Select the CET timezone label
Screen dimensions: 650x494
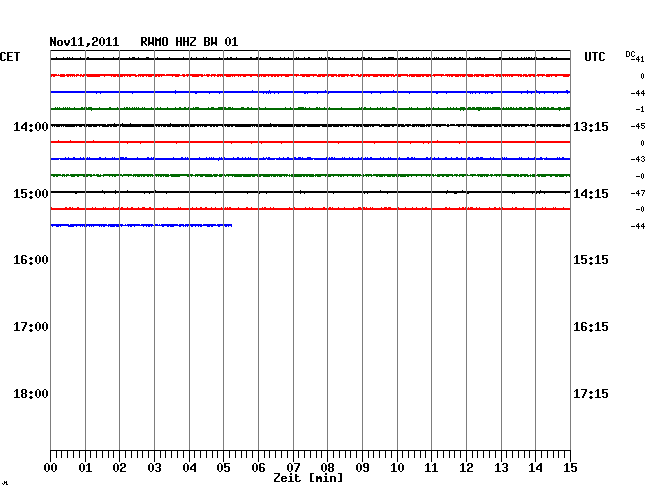[x=10, y=57]
